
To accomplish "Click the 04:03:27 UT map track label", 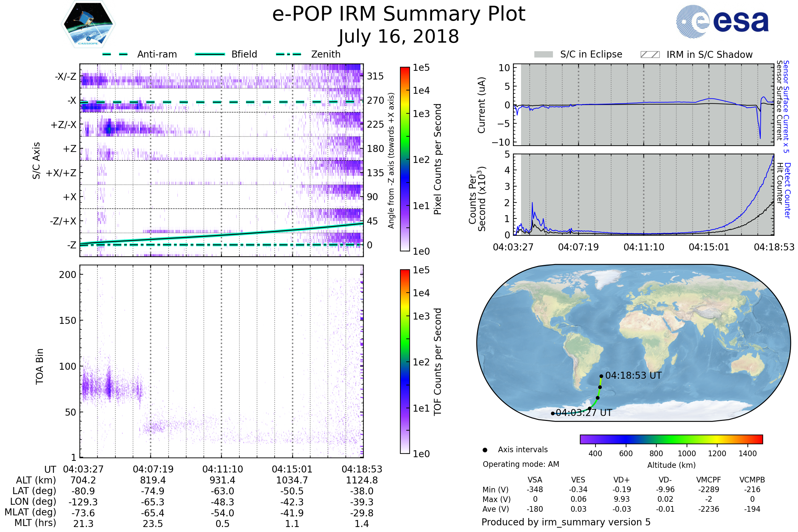I will click(584, 413).
